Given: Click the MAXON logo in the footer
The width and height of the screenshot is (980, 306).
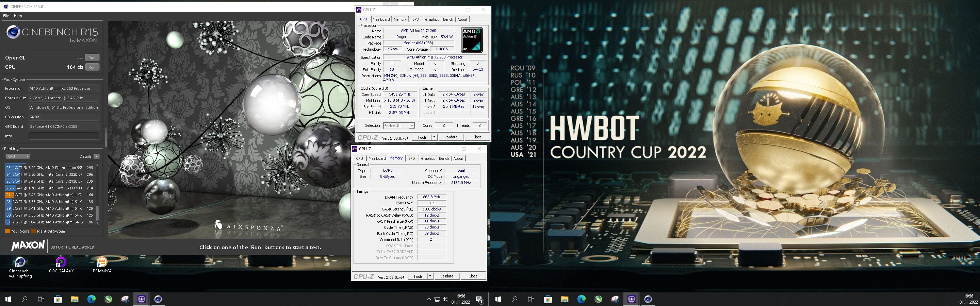Looking at the screenshot, I should [28, 245].
